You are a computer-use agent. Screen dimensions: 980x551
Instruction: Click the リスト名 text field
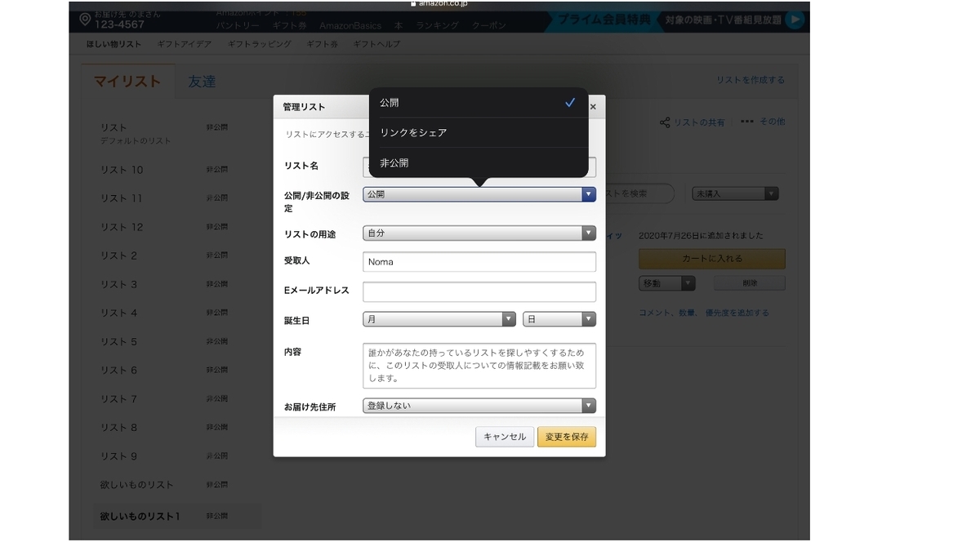pyautogui.click(x=479, y=167)
